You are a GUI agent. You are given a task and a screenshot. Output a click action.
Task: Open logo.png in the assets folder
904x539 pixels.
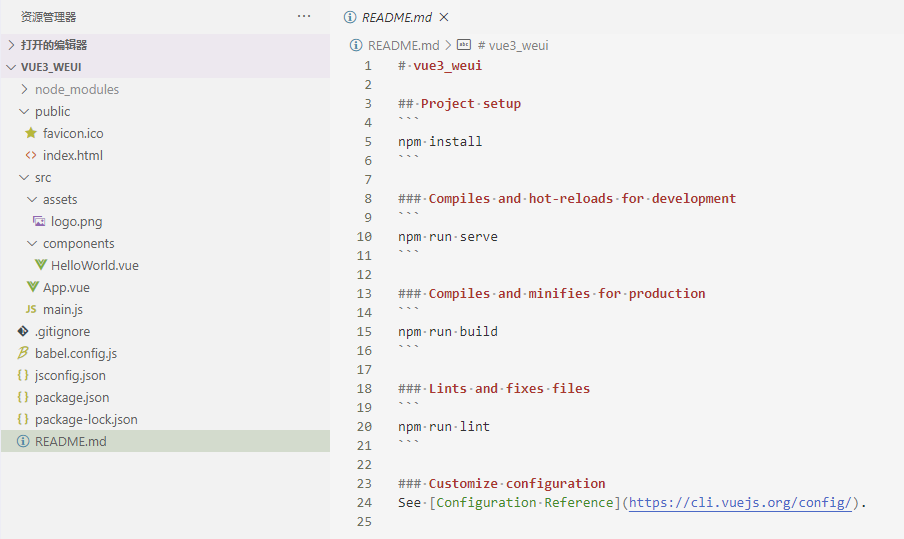[76, 221]
